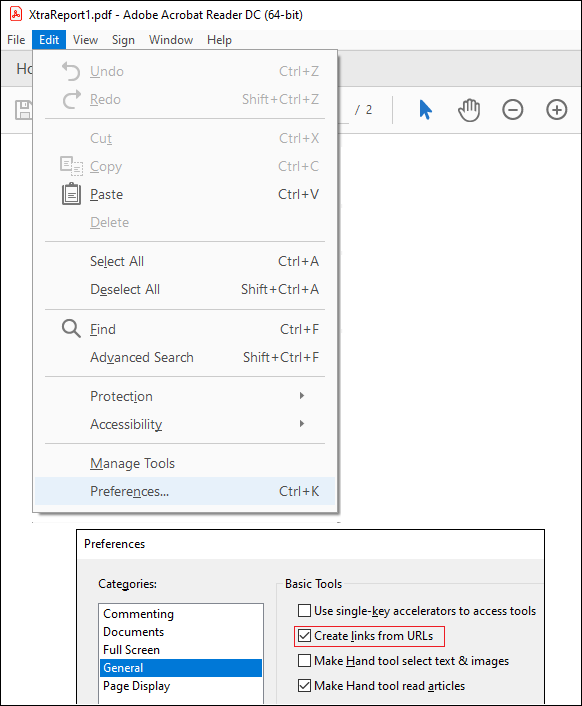Open the View menu
Screen dimensions: 582x706
click(x=85, y=40)
